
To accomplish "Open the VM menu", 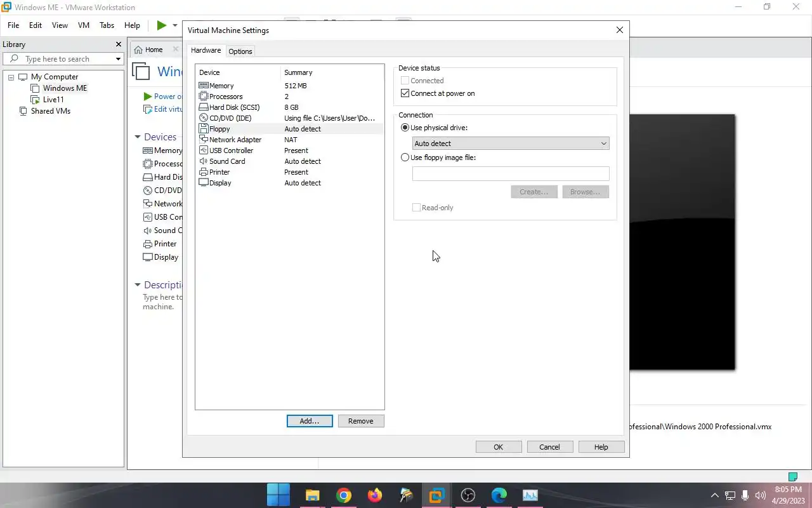I will pyautogui.click(x=84, y=25).
